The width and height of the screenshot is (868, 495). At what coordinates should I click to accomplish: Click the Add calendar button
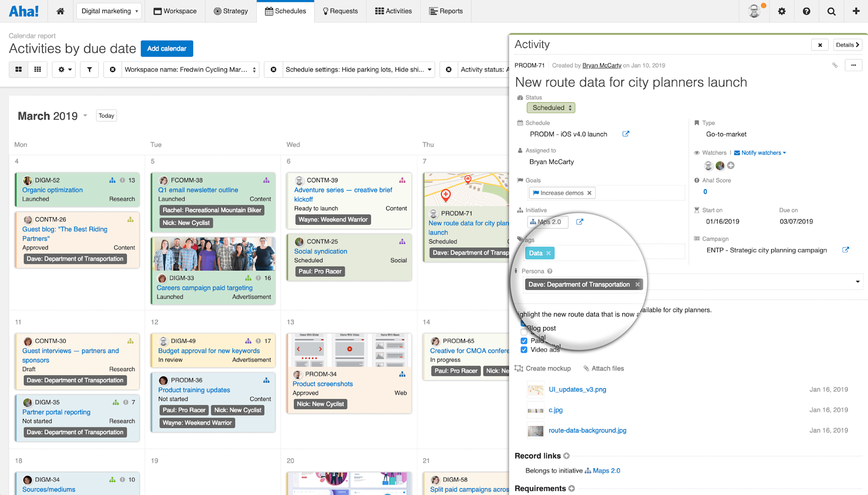(x=166, y=48)
